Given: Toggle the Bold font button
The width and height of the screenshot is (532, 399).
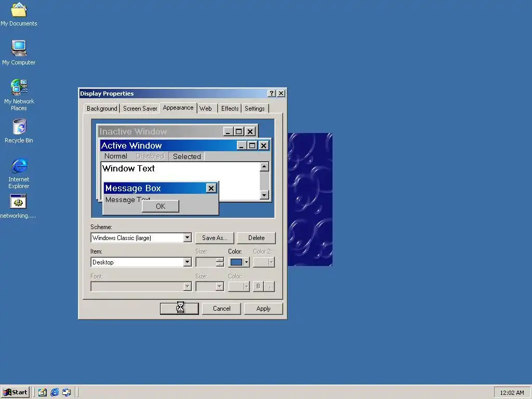Looking at the screenshot, I should pyautogui.click(x=258, y=286).
